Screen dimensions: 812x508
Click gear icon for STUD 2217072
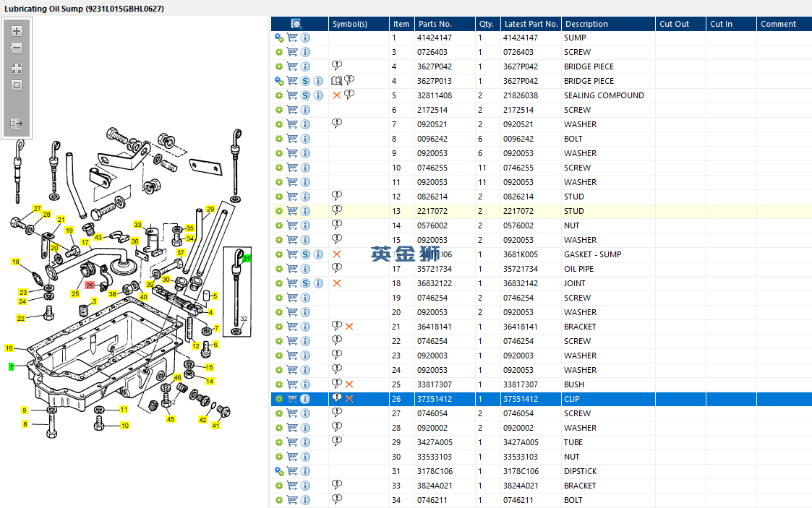(279, 211)
